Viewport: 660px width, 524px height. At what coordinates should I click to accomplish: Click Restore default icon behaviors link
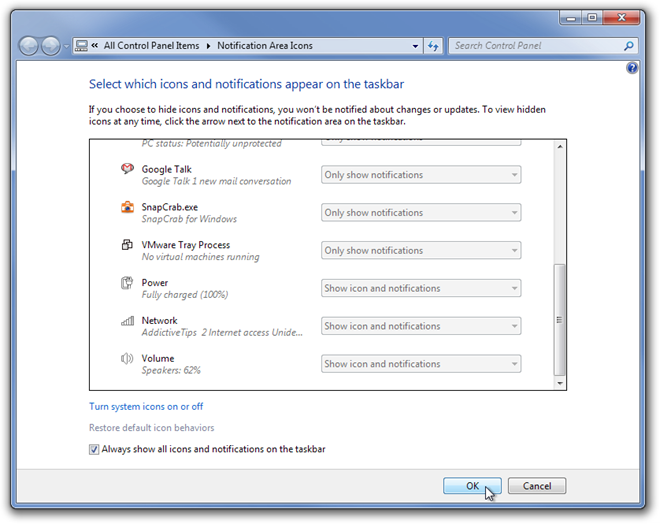(x=152, y=428)
